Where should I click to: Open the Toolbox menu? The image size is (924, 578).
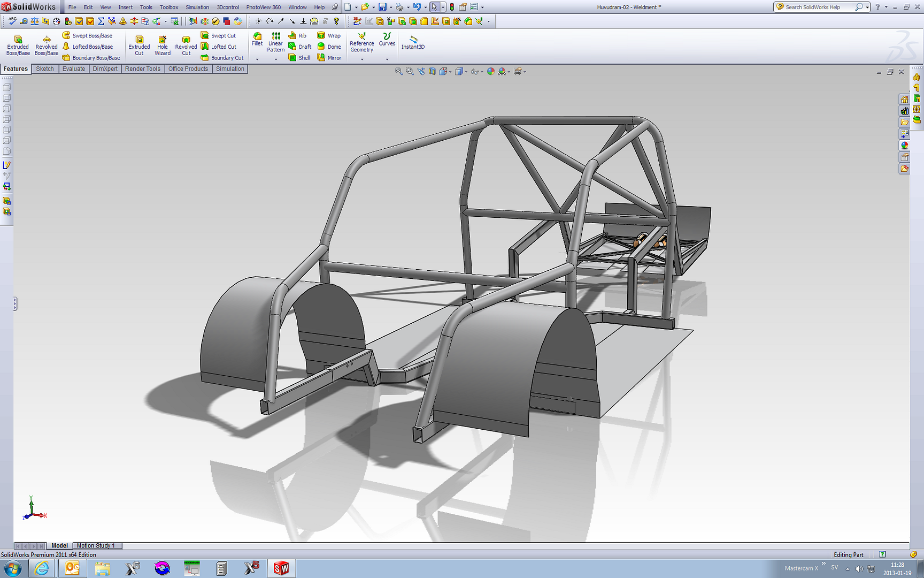[x=169, y=7]
